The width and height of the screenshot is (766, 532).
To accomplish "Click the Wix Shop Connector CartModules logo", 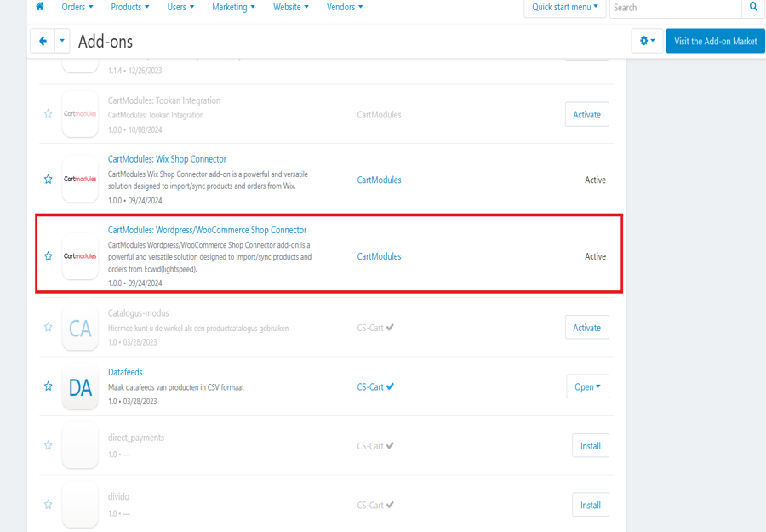I will click(80, 180).
